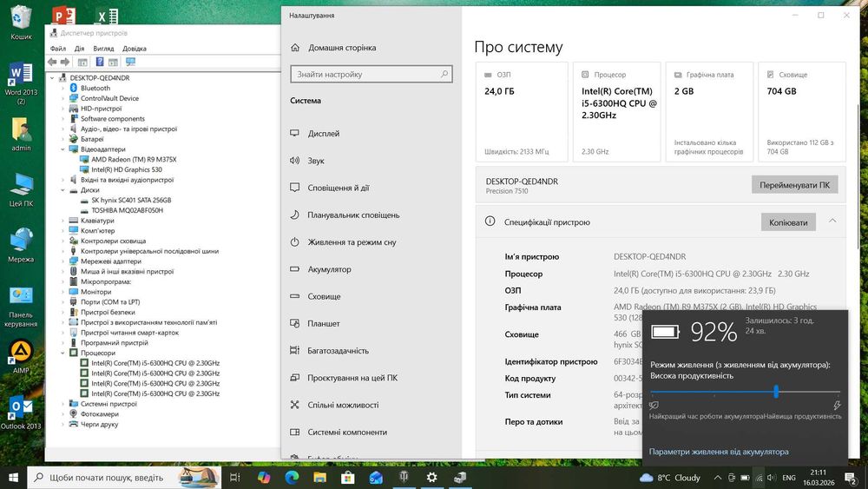The width and height of the screenshot is (868, 489).
Task: Open the Довідка menu in Device Manager
Action: pyautogui.click(x=135, y=48)
